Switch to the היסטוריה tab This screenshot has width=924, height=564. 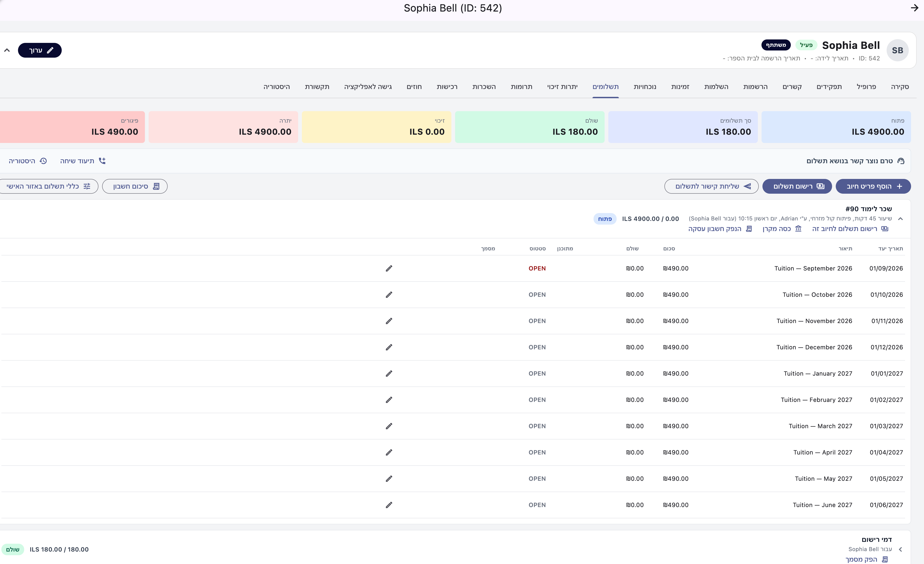pos(276,87)
